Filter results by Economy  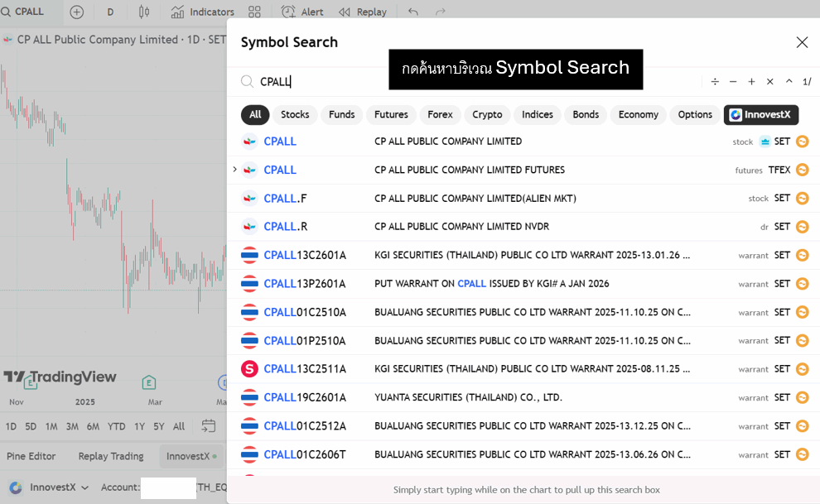(639, 114)
